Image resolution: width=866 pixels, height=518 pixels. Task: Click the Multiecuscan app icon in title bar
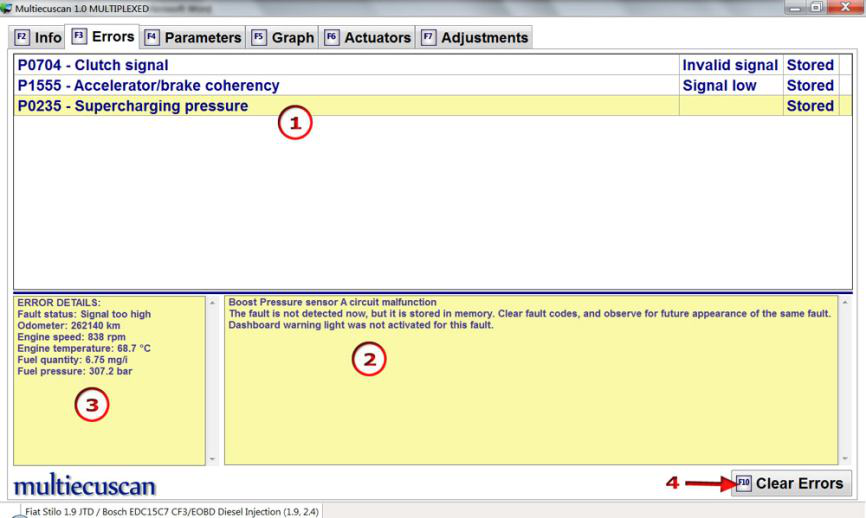point(8,8)
